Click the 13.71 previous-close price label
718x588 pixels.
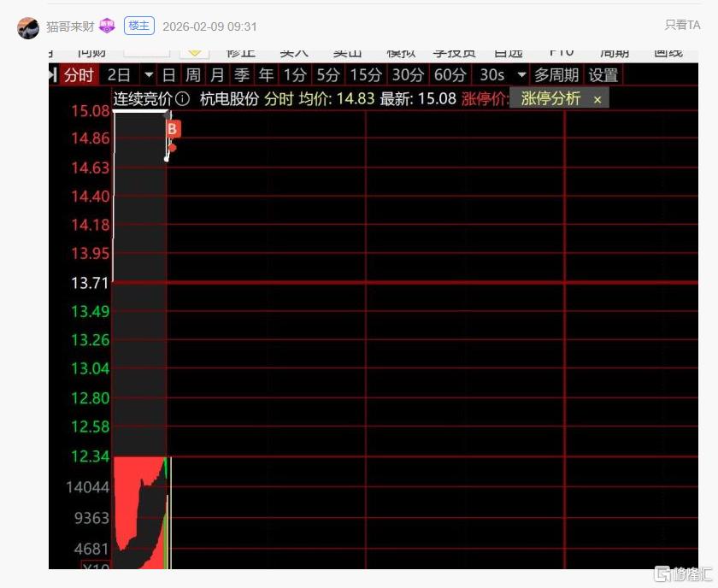[90, 283]
